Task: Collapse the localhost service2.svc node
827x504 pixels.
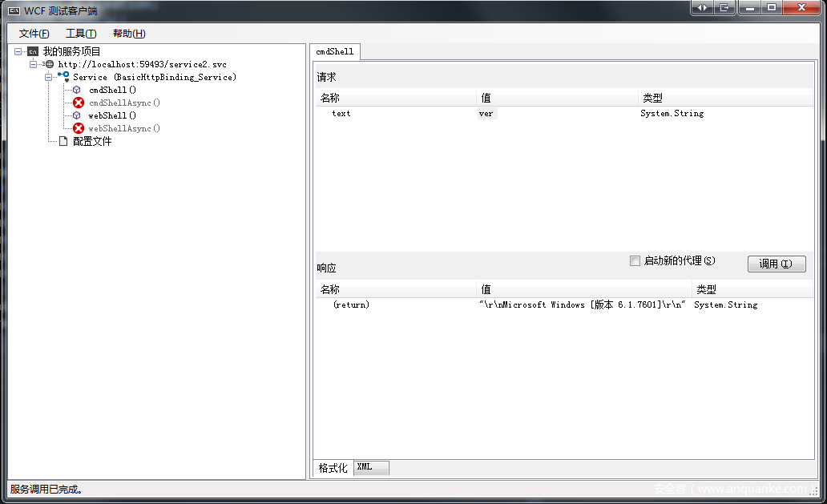Action: pyautogui.click(x=33, y=64)
